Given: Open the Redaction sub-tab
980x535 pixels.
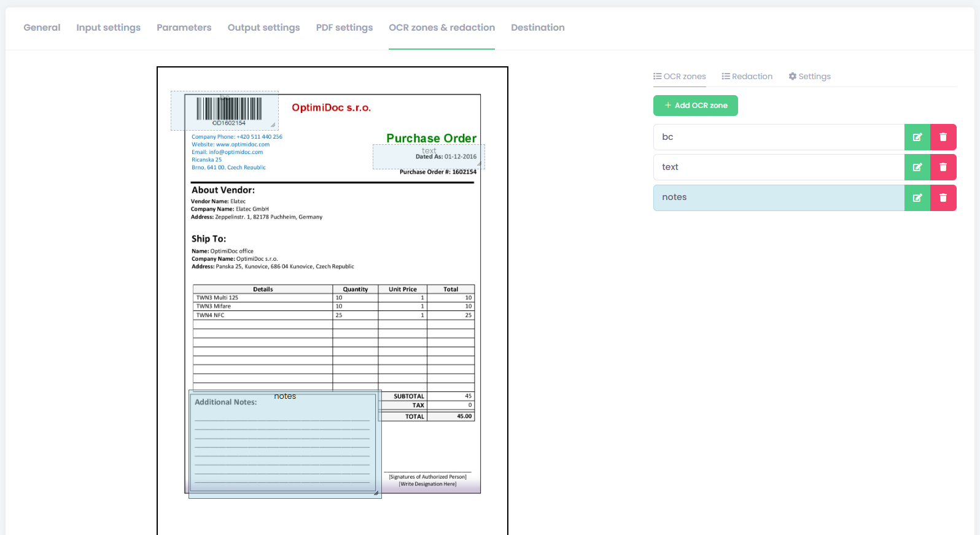Looking at the screenshot, I should click(747, 76).
